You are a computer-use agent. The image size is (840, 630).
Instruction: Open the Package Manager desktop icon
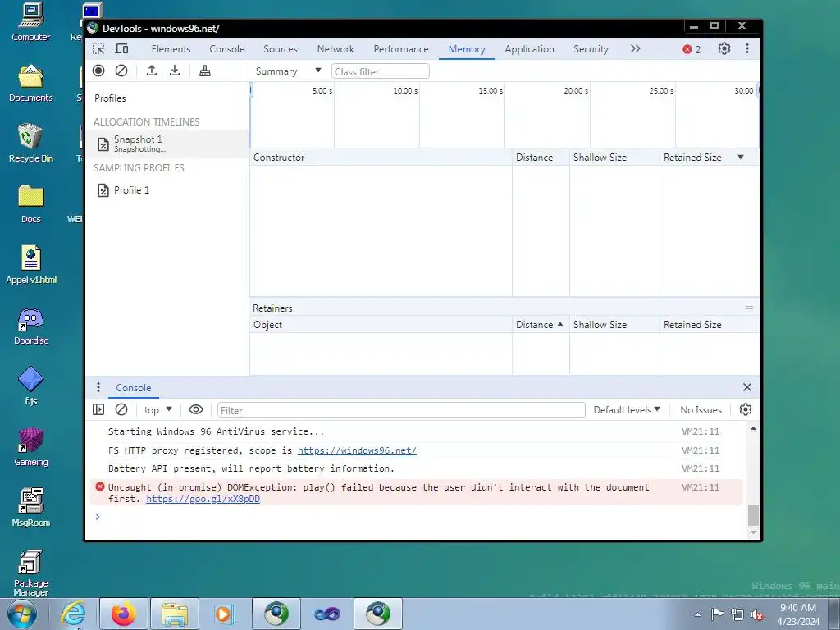click(x=30, y=573)
